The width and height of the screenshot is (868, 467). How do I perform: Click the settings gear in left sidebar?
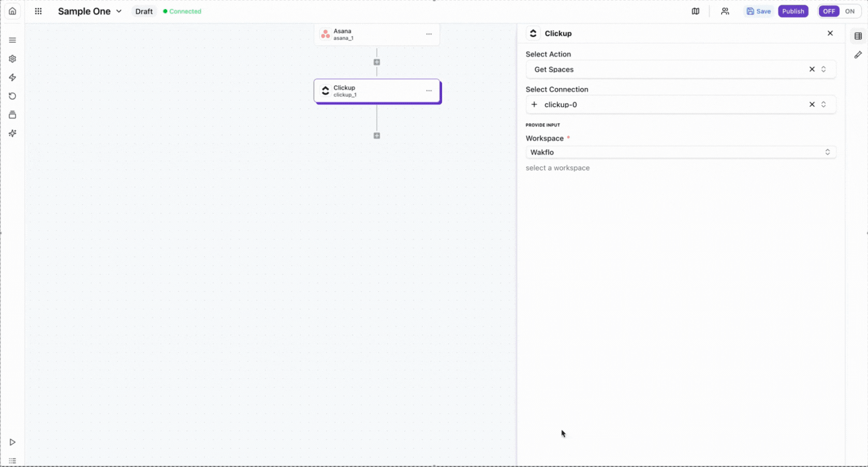click(x=12, y=59)
